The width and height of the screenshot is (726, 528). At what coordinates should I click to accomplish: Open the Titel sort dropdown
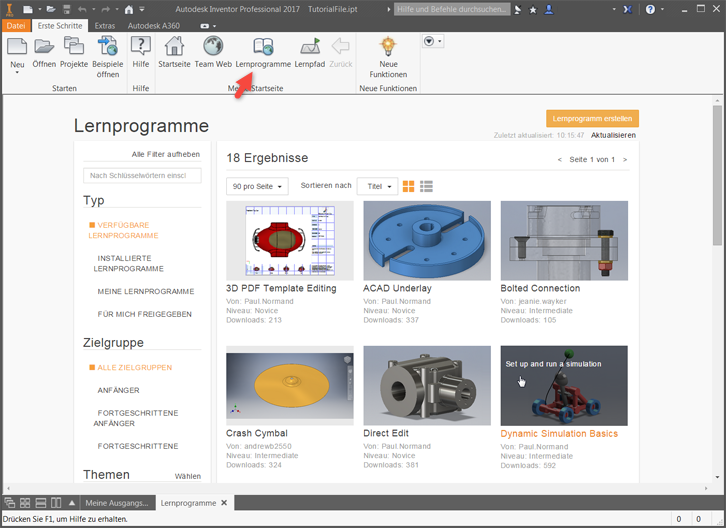(377, 186)
